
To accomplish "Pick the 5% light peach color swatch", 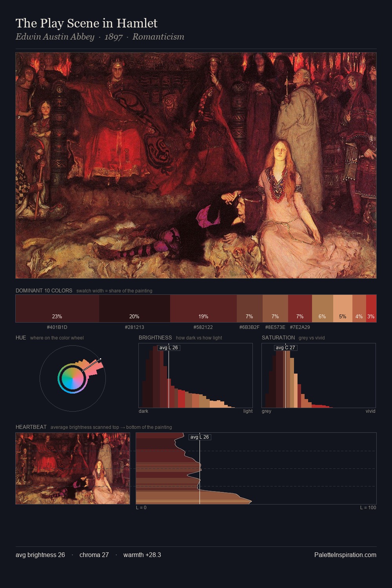I will 343,309.
